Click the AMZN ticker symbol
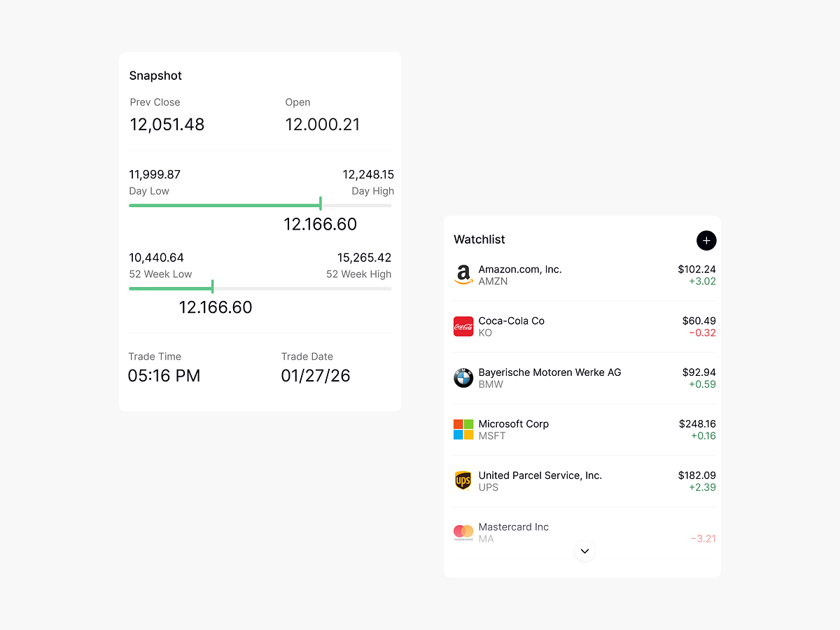Viewport: 840px width, 630px height. click(493, 281)
